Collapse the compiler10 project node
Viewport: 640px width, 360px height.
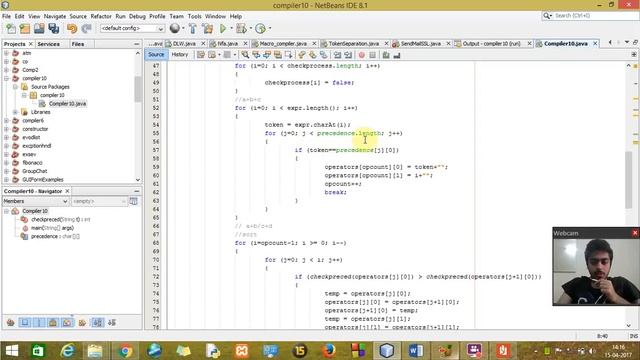click(6, 78)
